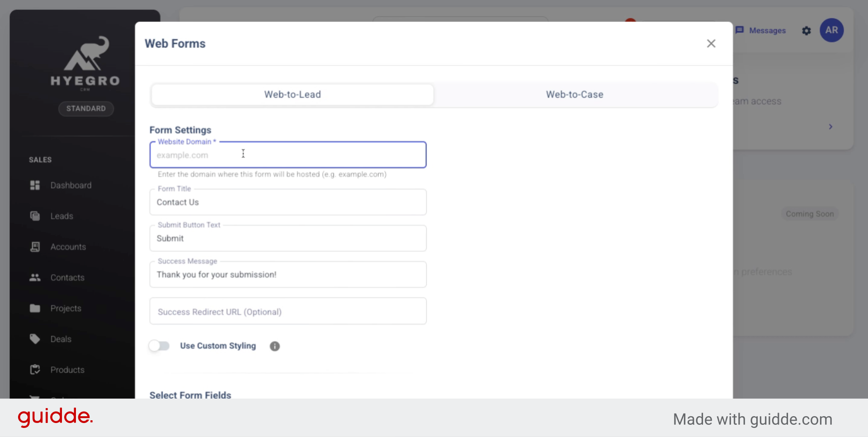Select the Deals tag icon
868x437 pixels.
tap(35, 339)
